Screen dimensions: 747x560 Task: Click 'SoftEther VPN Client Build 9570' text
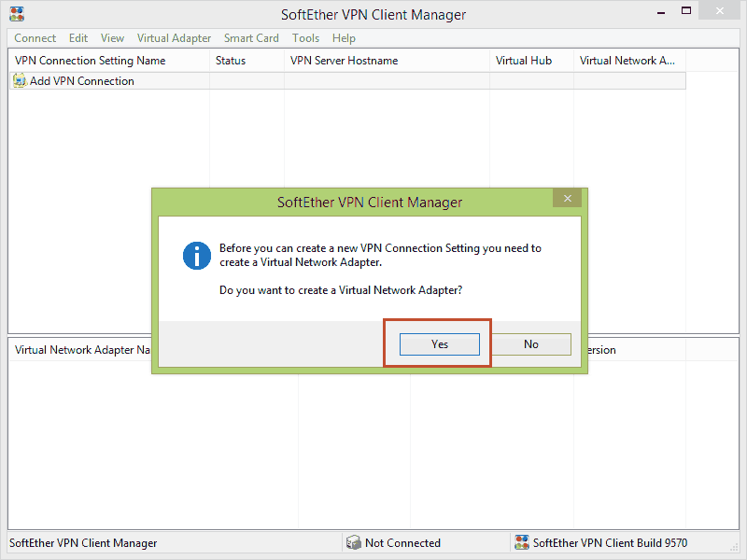click(610, 543)
